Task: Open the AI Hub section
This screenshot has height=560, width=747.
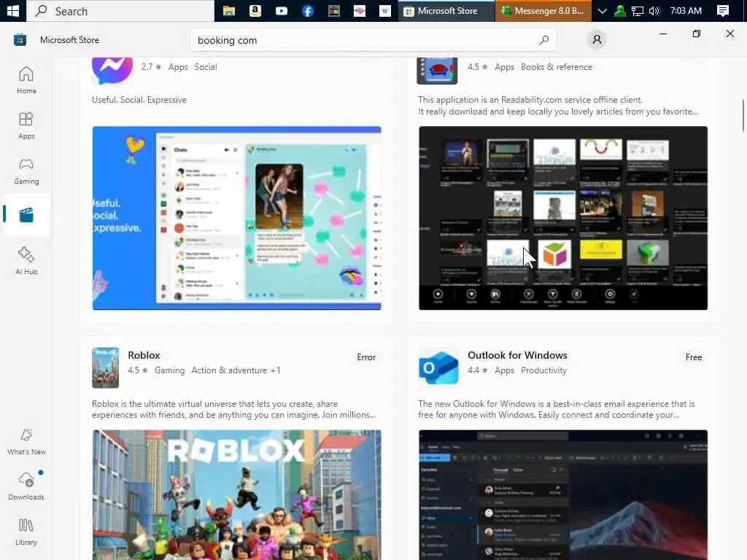Action: point(26,261)
